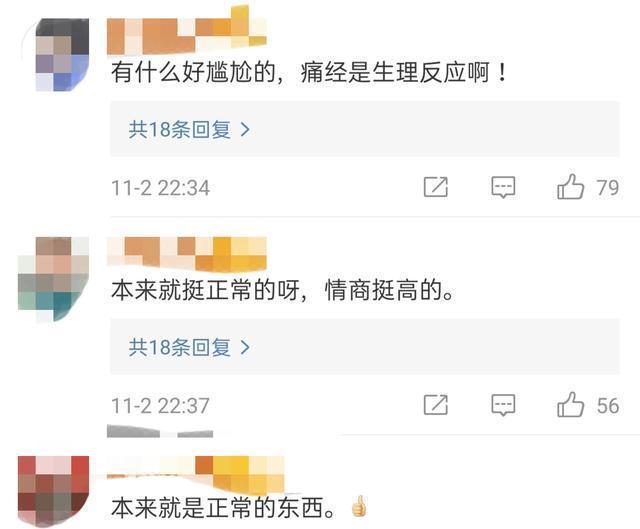Like the comment with 79 likes

[571, 187]
